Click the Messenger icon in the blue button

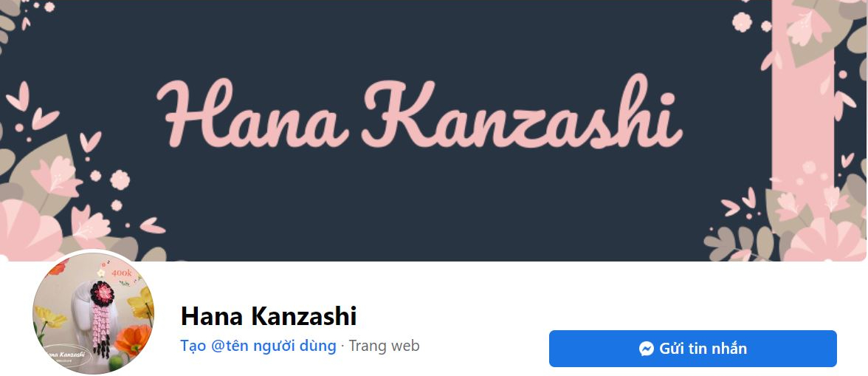[x=646, y=349]
